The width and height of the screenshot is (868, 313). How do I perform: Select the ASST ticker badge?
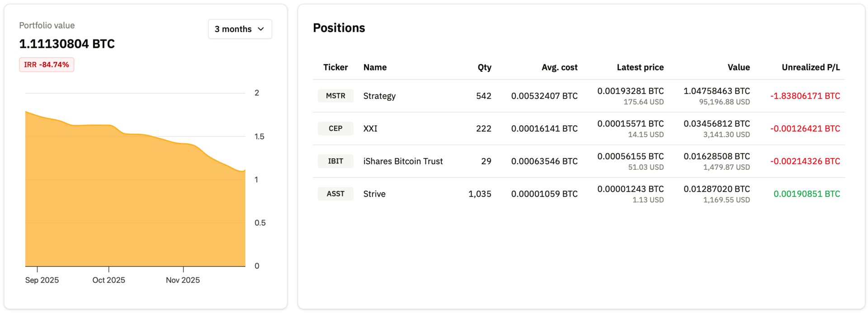coord(335,194)
